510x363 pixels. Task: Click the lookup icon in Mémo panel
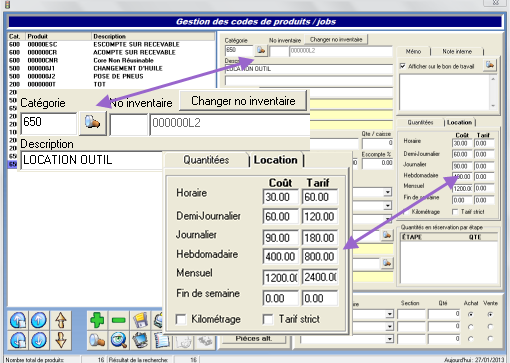click(490, 65)
